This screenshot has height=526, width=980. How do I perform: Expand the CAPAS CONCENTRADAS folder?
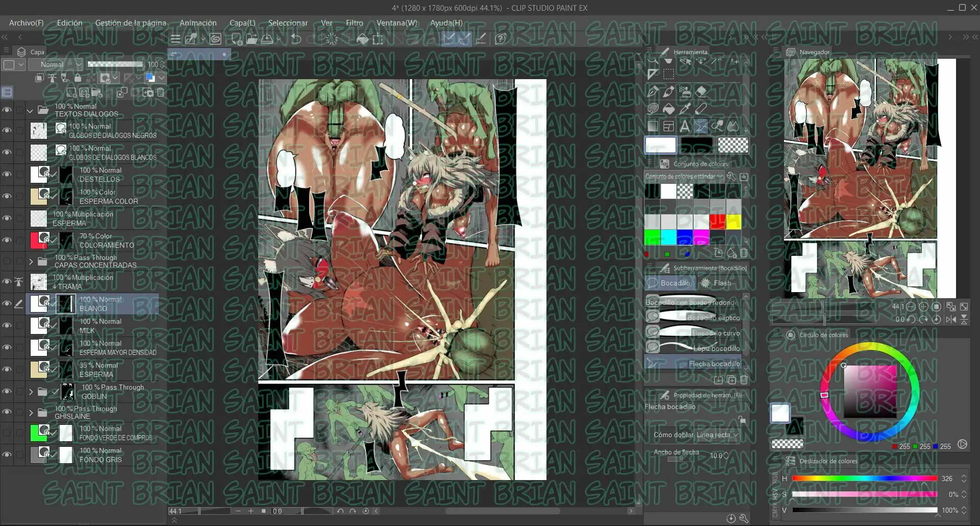click(31, 261)
